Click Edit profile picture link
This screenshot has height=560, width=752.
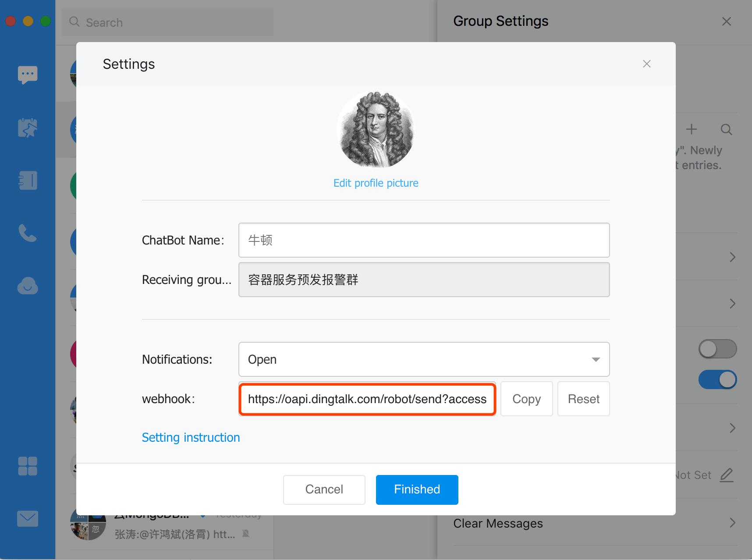tap(376, 183)
